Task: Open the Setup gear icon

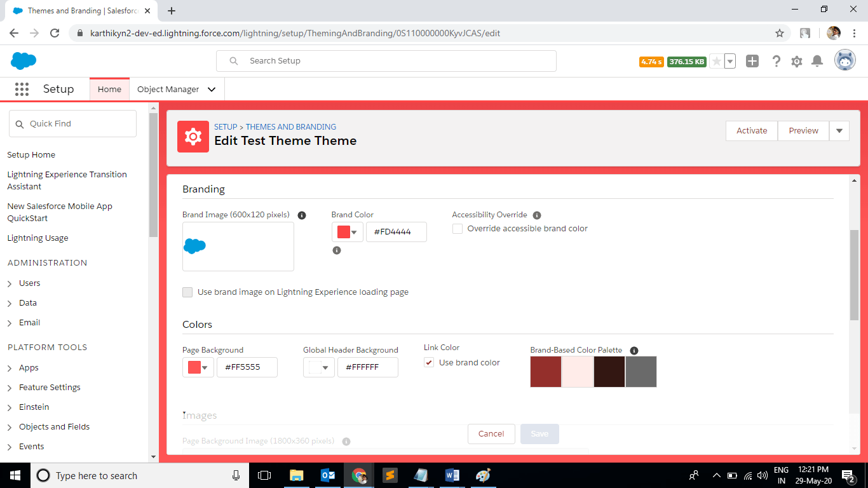Action: (x=796, y=60)
